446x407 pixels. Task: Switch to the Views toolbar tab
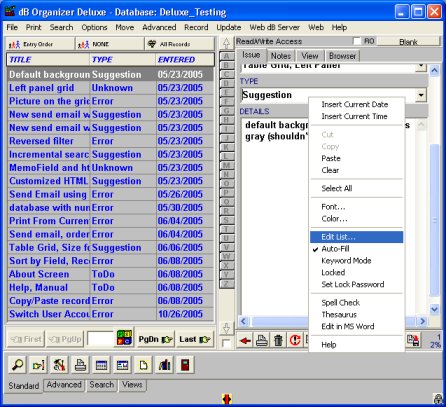pyautogui.click(x=132, y=385)
